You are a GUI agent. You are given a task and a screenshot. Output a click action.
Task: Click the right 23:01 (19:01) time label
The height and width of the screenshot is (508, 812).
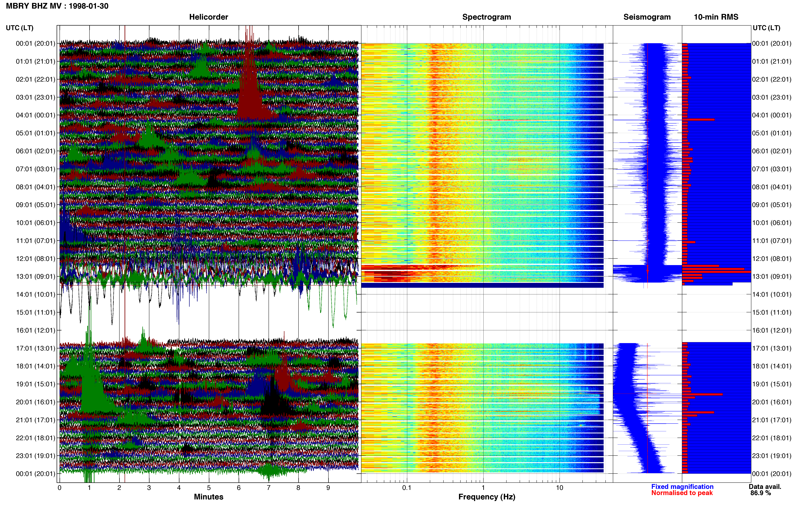click(x=772, y=456)
